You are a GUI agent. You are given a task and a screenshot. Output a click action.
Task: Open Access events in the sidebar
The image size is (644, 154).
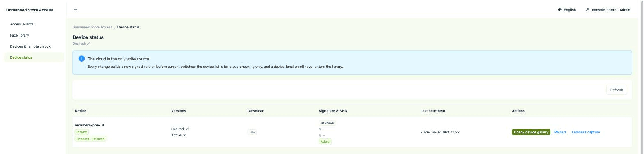[34, 24]
